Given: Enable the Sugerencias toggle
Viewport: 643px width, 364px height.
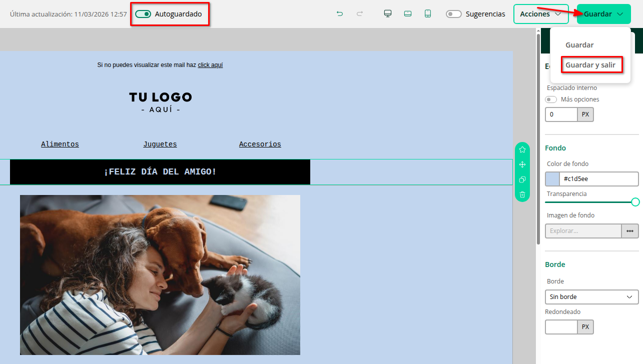Looking at the screenshot, I should pyautogui.click(x=453, y=13).
